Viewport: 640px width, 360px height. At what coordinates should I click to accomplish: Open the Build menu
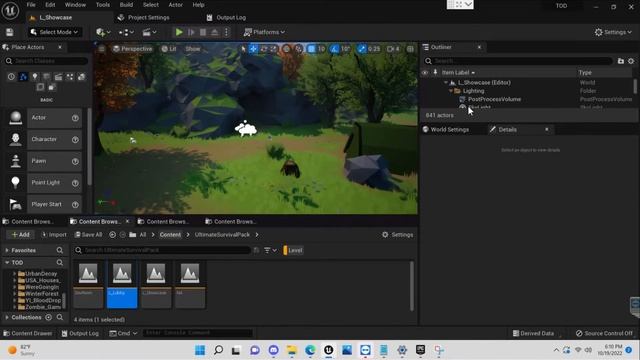pos(126,5)
